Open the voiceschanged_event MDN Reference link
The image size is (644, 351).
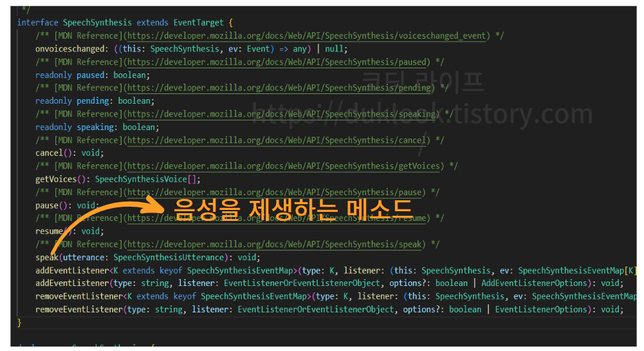coord(306,36)
